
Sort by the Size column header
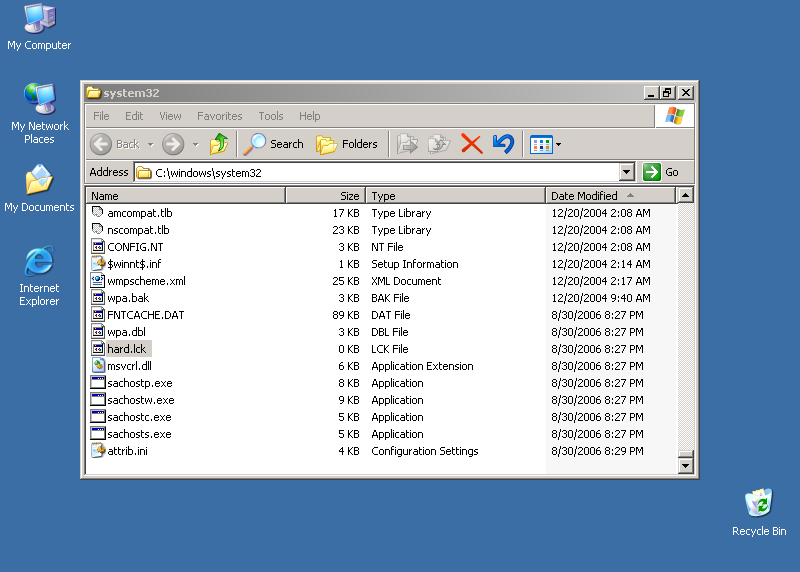coord(326,196)
